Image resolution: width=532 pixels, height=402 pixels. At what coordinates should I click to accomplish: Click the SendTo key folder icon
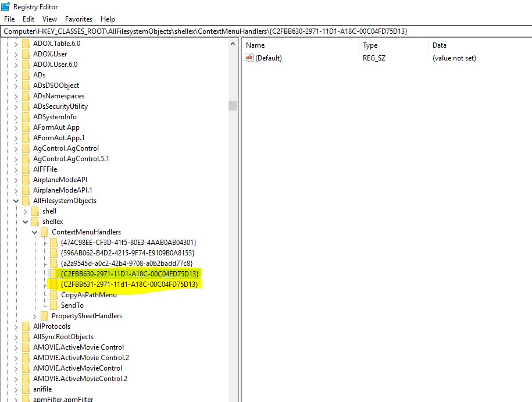53,305
